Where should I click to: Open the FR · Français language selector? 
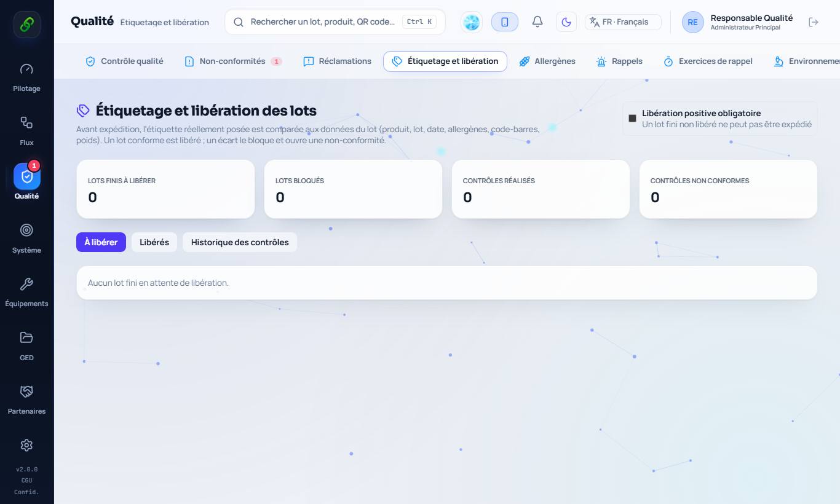pyautogui.click(x=623, y=22)
